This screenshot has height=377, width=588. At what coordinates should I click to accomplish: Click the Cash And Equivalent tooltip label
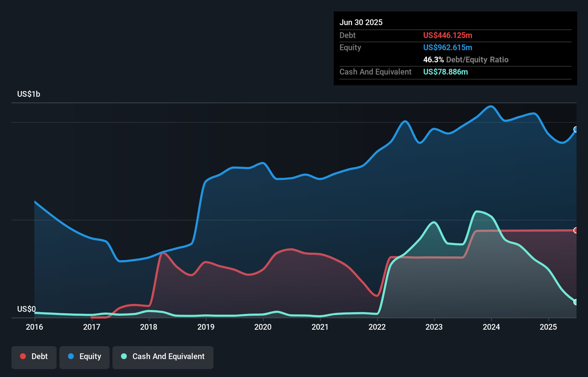coord(375,72)
